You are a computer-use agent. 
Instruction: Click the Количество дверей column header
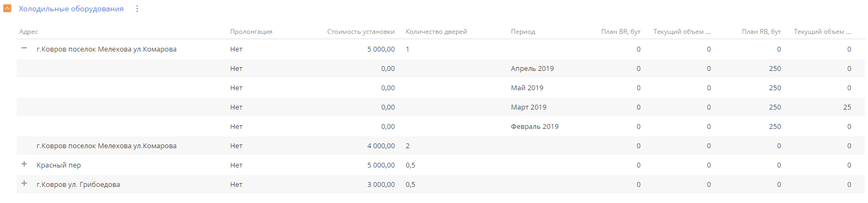coord(436,32)
